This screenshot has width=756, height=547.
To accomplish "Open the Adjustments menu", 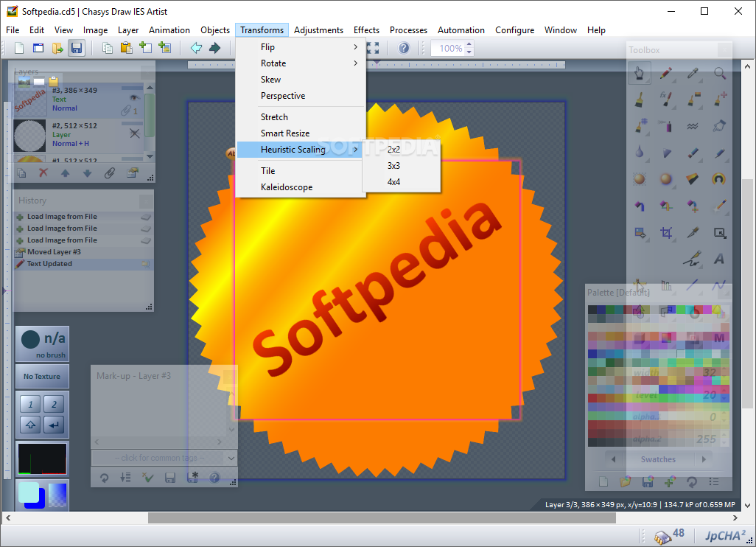I will (318, 30).
